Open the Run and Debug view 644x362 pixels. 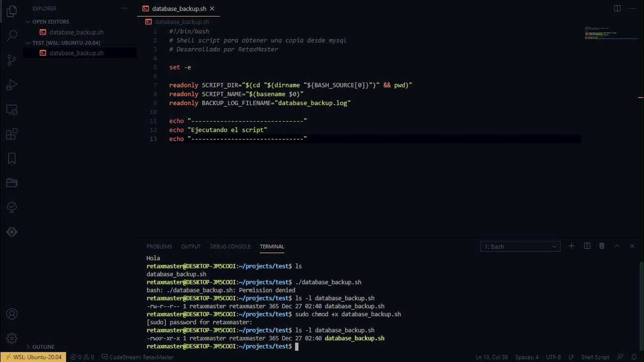coord(12,85)
